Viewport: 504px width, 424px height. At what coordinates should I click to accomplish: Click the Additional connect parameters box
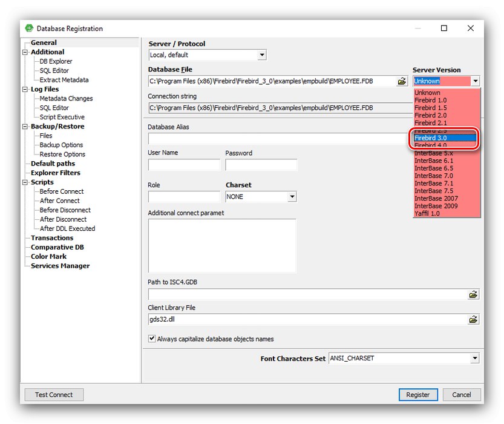coord(222,246)
